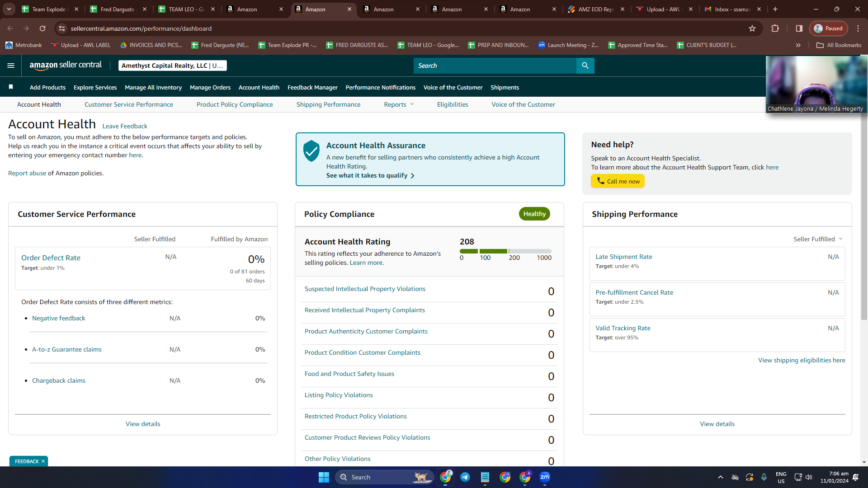
Task: Go back using the browser back arrow
Action: point(10,28)
